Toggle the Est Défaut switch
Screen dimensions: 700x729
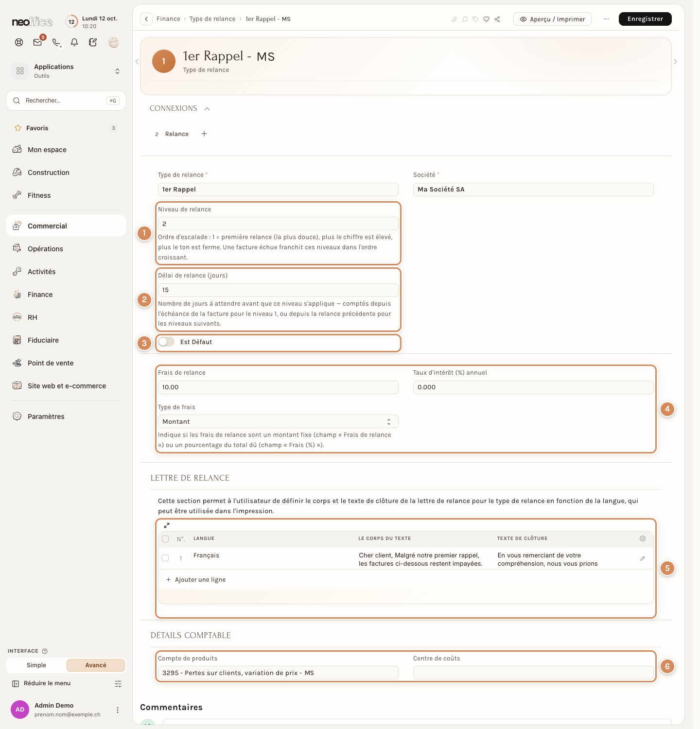[166, 342]
